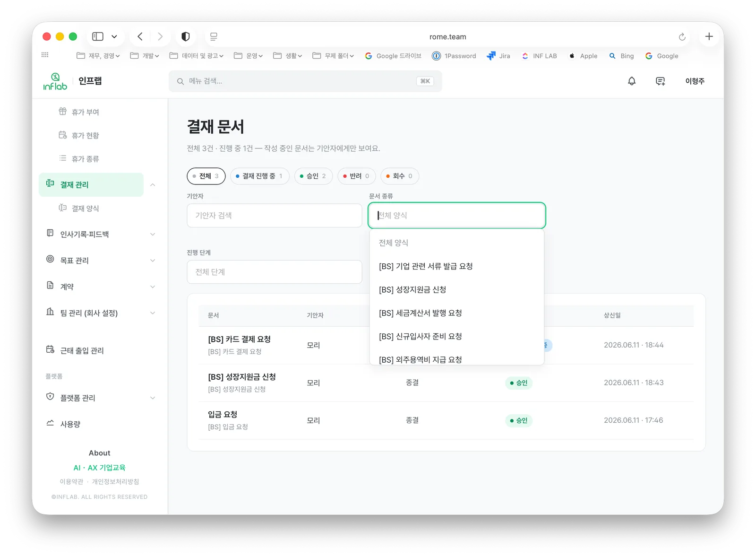Choose [BS] 신규입사자 준비 요청 option
756x557 pixels.
pyautogui.click(x=457, y=337)
